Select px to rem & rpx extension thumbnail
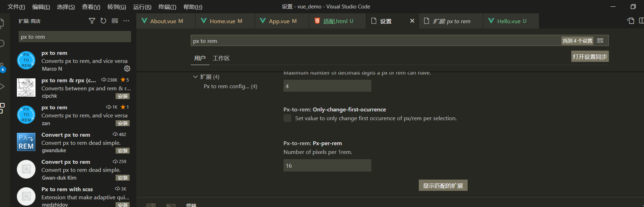 [x=26, y=88]
